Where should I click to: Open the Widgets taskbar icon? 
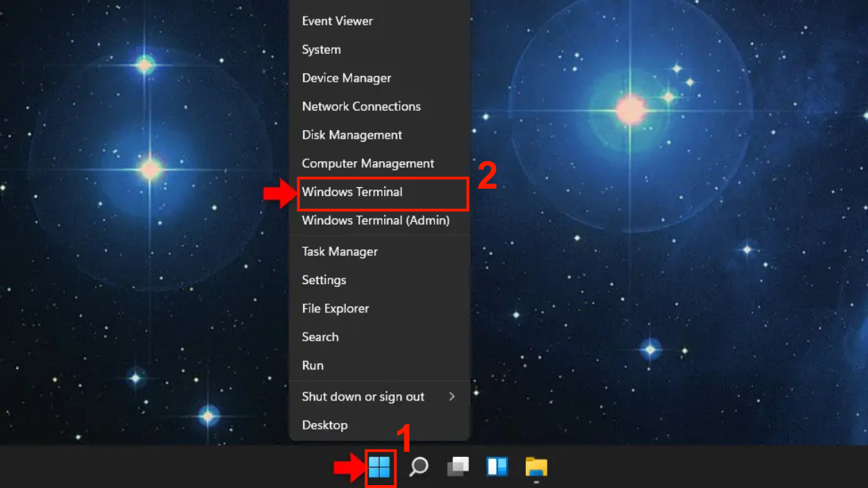pyautogui.click(x=497, y=467)
